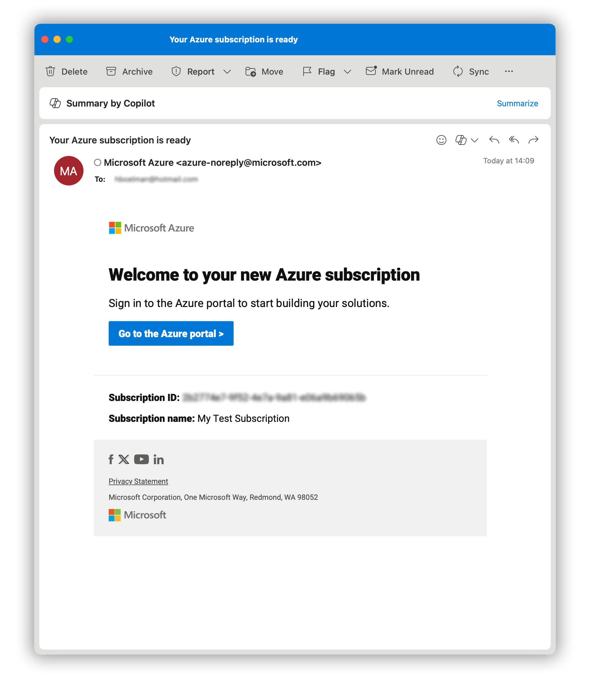Expand the Report dropdown arrow

click(x=227, y=72)
